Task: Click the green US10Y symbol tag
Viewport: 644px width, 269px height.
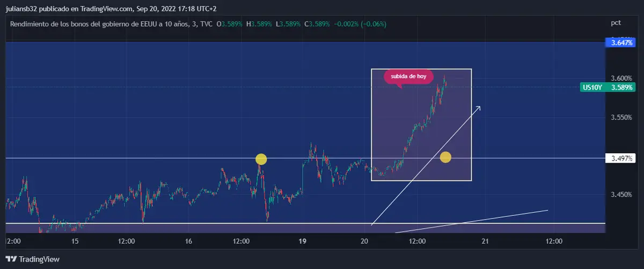Action: click(594, 87)
